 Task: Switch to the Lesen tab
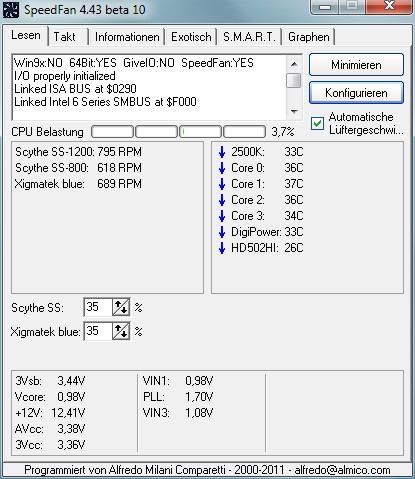click(x=26, y=35)
